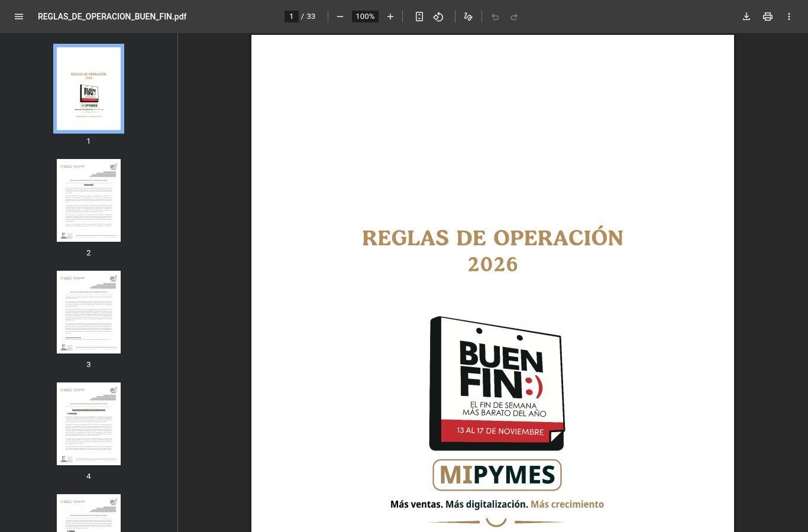Activate the draw annotation tool
Viewport: 808px width, 532px height.
click(468, 17)
